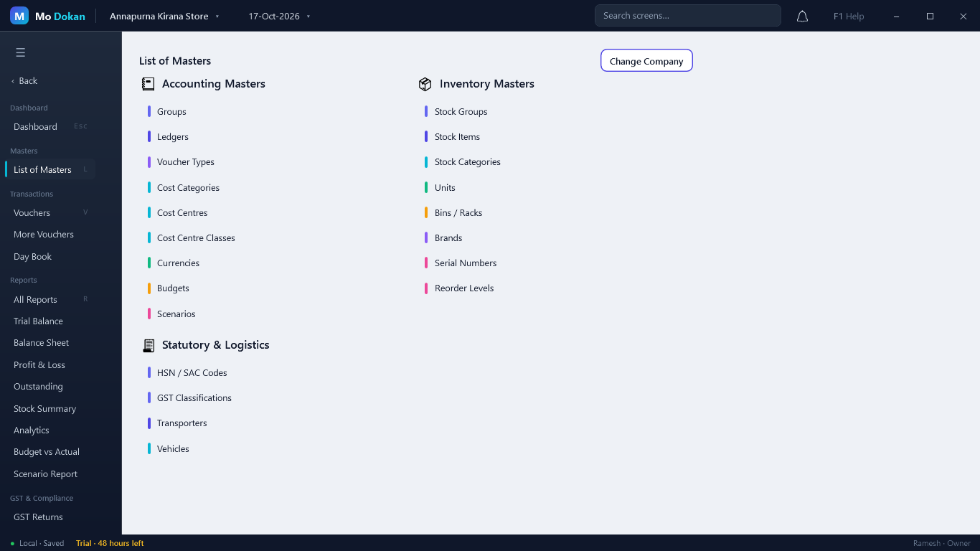This screenshot has height=551, width=980.
Task: Open Dashboard in the sidebar
Action: pos(50,126)
